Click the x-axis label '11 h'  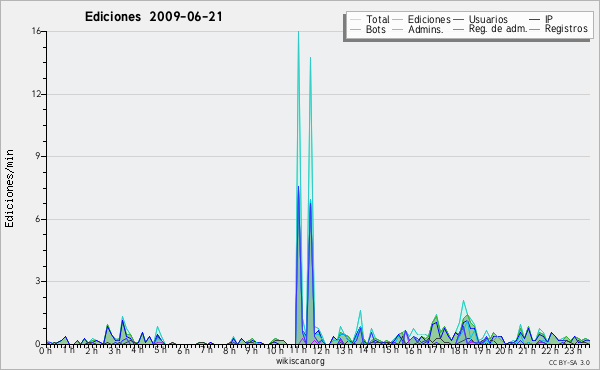click(299, 350)
